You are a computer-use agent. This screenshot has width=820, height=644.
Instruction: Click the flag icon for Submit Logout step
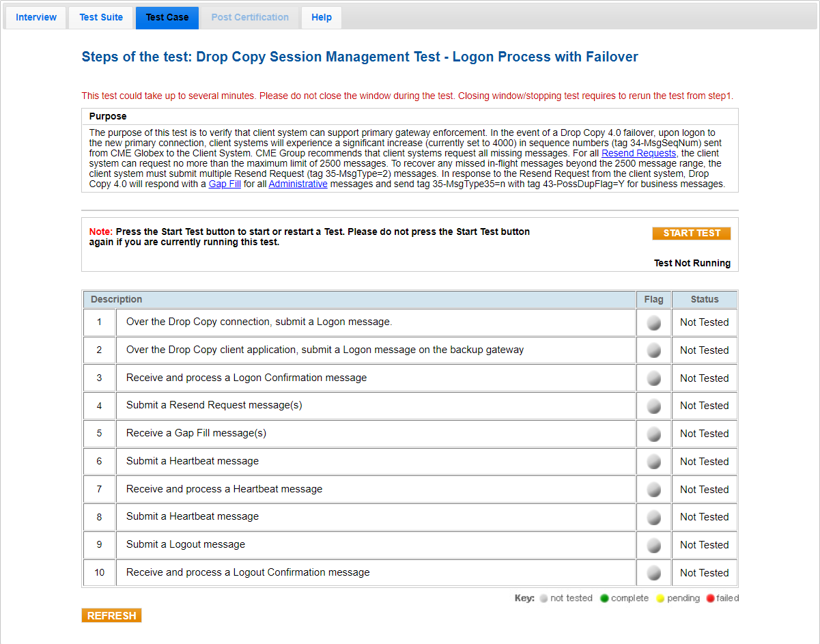tap(653, 545)
